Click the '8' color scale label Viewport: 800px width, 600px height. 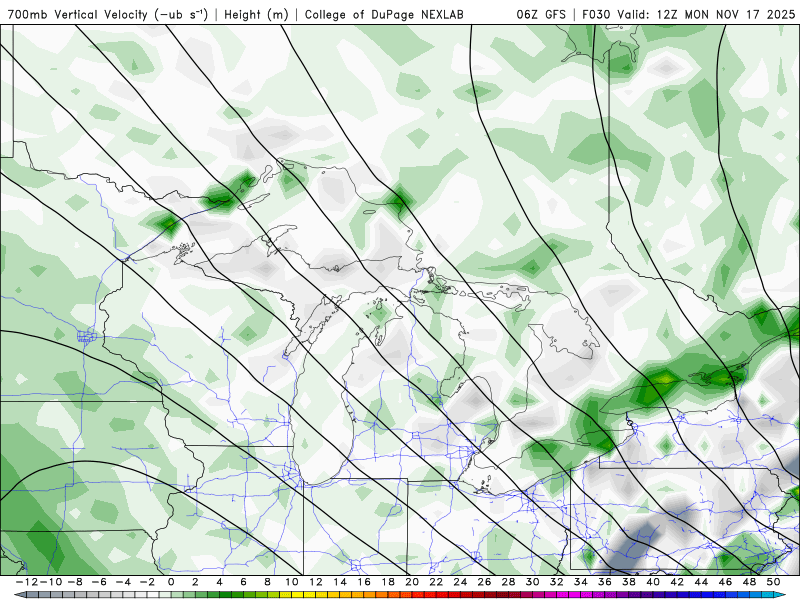coord(267,582)
